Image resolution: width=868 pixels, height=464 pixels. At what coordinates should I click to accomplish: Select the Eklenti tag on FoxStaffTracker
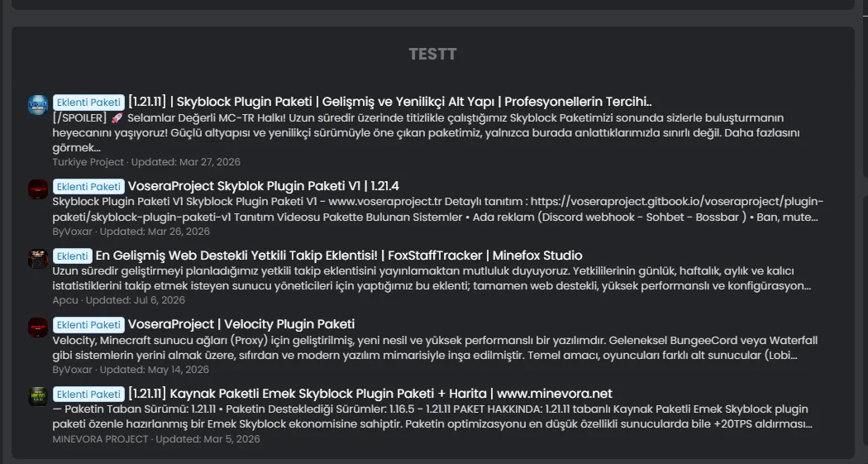[73, 256]
